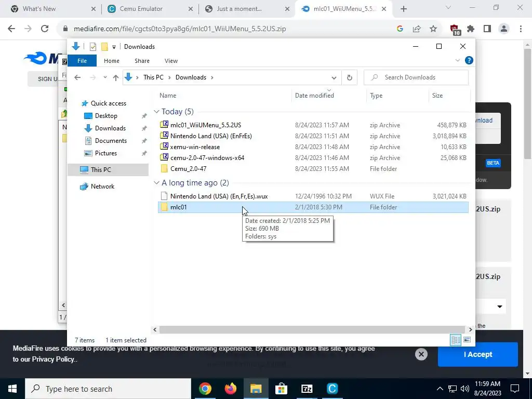Open recent locations dropdown arrow
Image resolution: width=532 pixels, height=399 pixels.
(105, 77)
